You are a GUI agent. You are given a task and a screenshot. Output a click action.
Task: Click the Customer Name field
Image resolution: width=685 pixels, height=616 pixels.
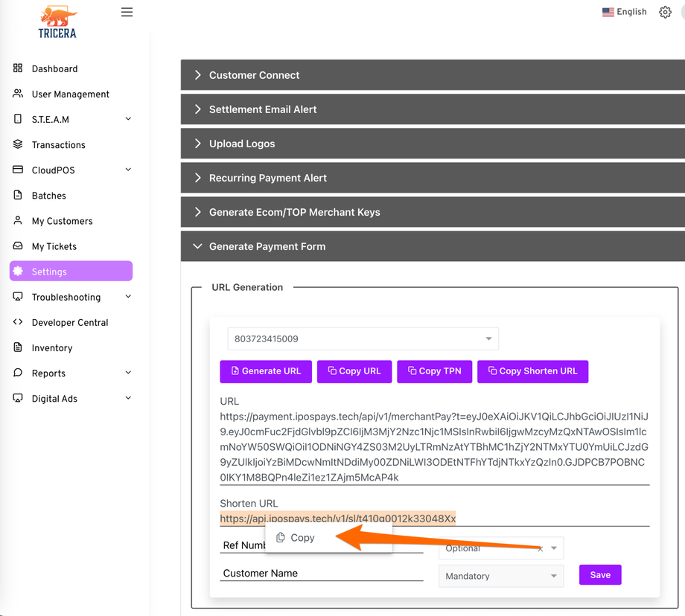322,574
